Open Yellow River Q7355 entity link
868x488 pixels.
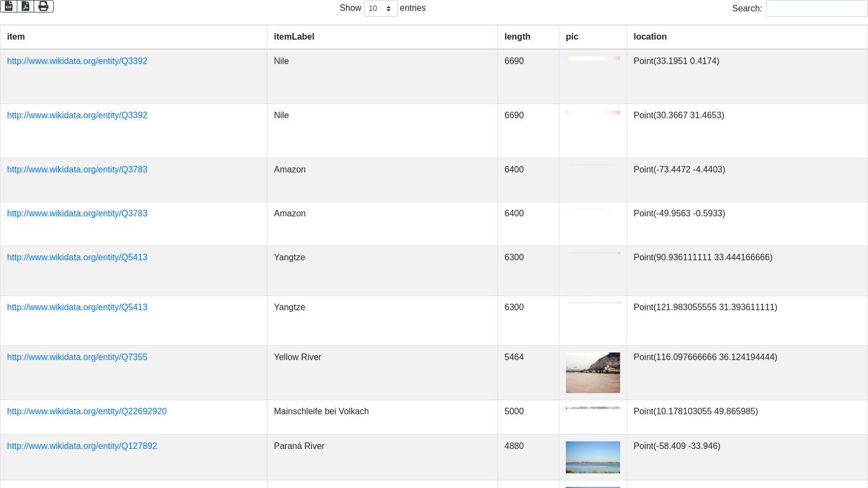[x=77, y=357]
